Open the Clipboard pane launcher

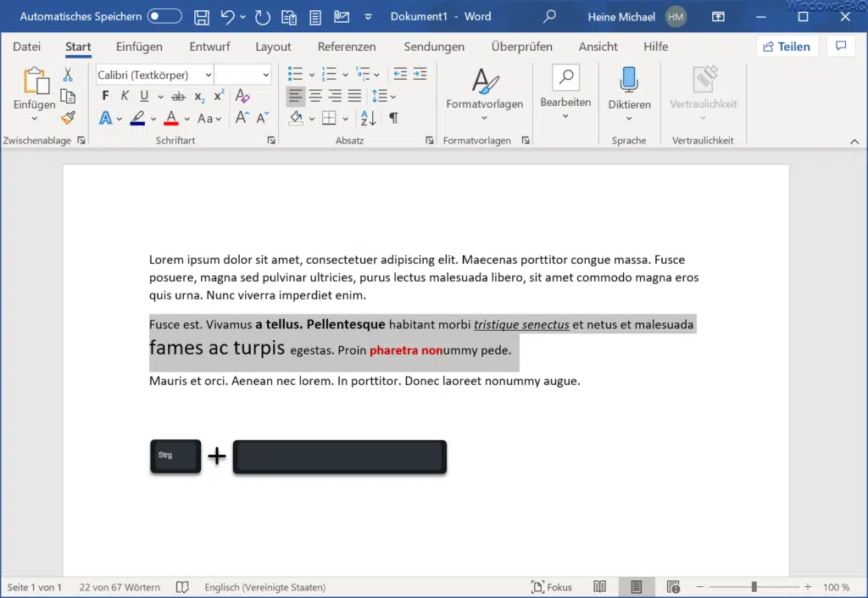coord(81,141)
